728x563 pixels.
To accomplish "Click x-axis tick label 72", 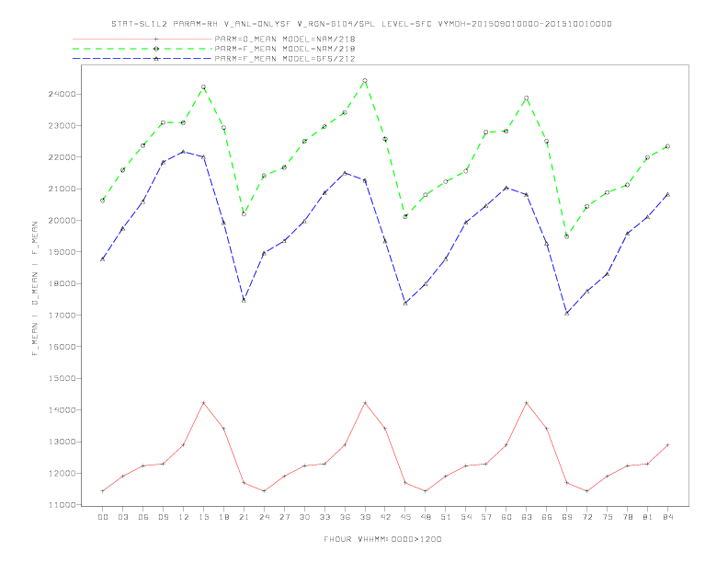I will click(x=586, y=517).
